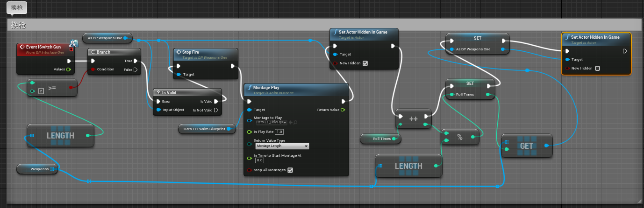The image size is (644, 208).
Task: Click the red boolean output pin of >= node
Action: 71,87
